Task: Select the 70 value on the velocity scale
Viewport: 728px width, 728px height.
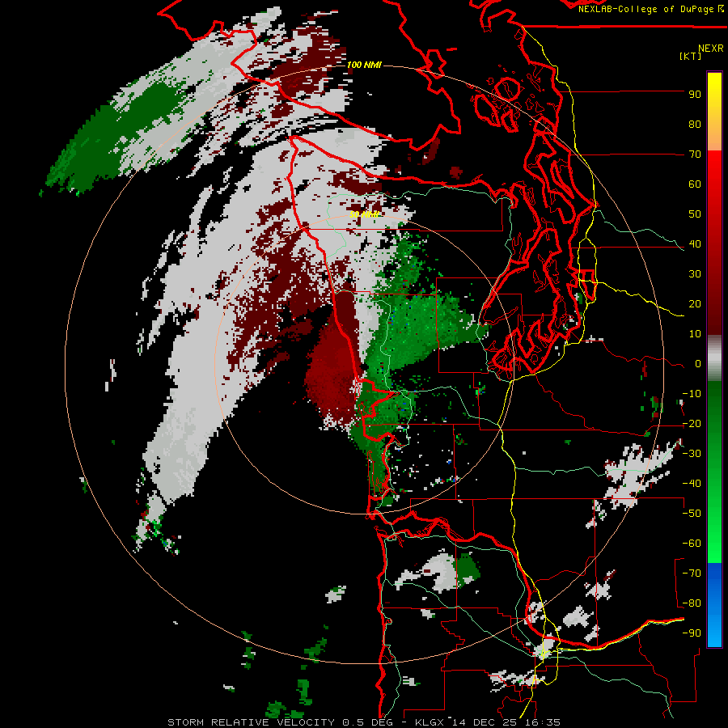Action: (695, 154)
